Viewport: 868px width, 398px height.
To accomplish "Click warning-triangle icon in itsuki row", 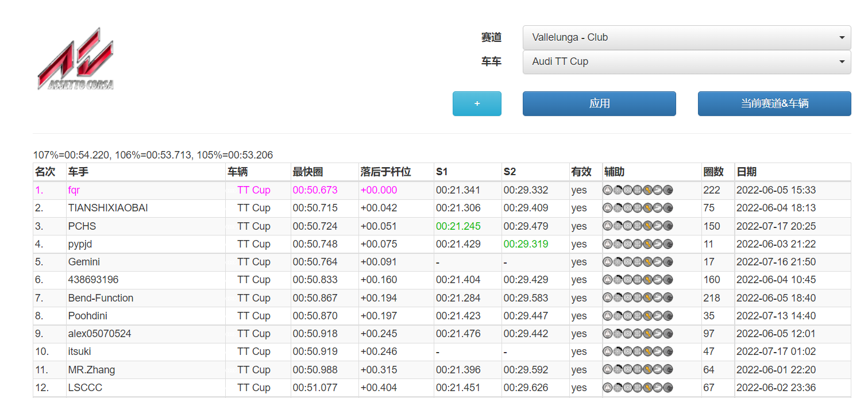I will (608, 351).
